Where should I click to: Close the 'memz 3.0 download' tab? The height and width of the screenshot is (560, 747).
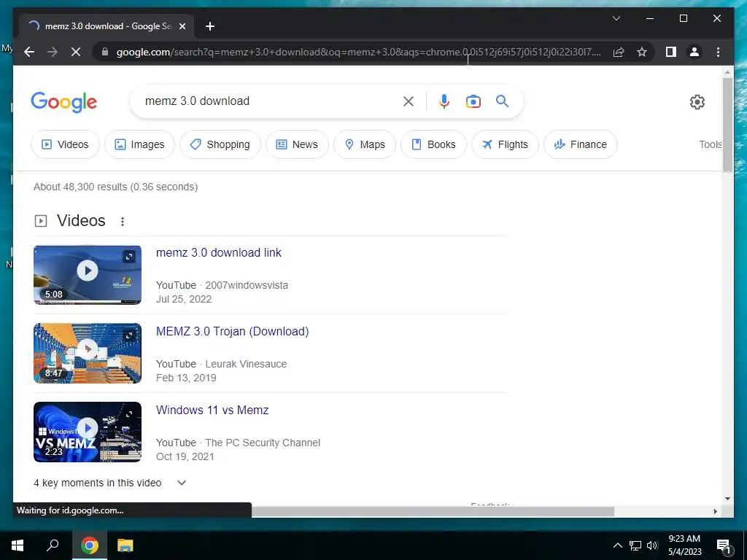(x=182, y=26)
